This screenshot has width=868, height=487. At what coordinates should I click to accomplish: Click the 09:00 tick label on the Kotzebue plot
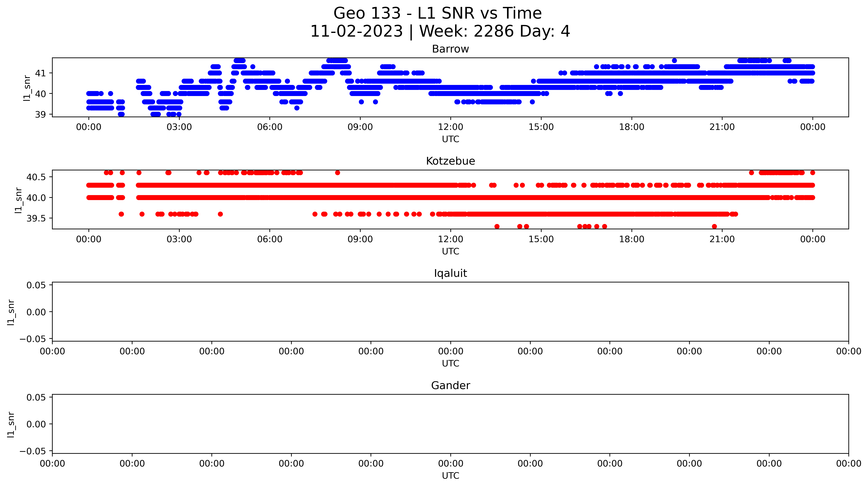360,240
